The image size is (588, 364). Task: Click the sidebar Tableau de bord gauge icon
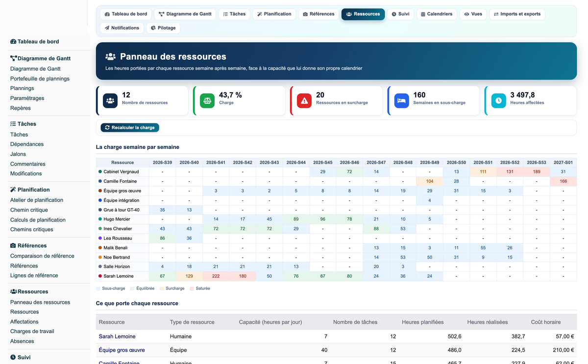13,42
